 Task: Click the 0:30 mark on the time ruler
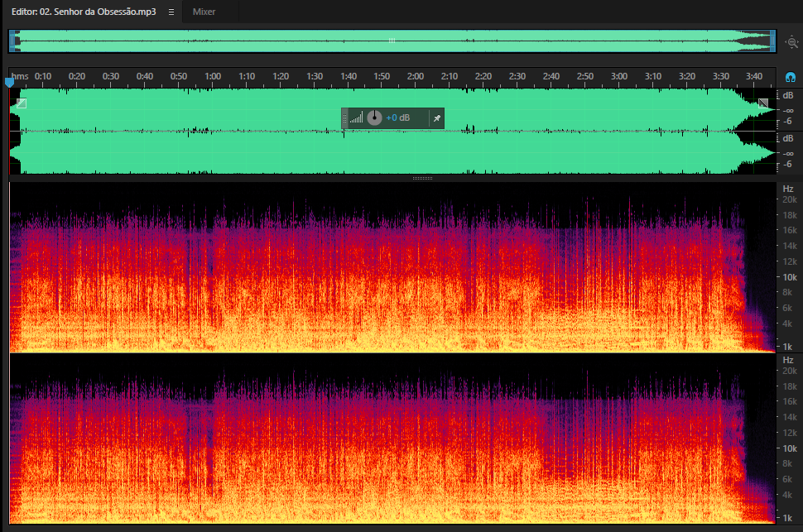[x=111, y=76]
